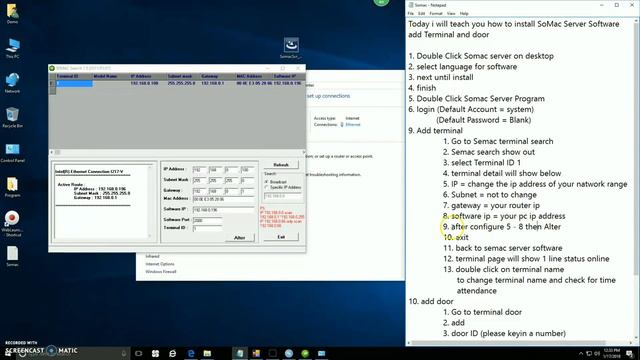Open Notepad's Help menu

coord(464,13)
